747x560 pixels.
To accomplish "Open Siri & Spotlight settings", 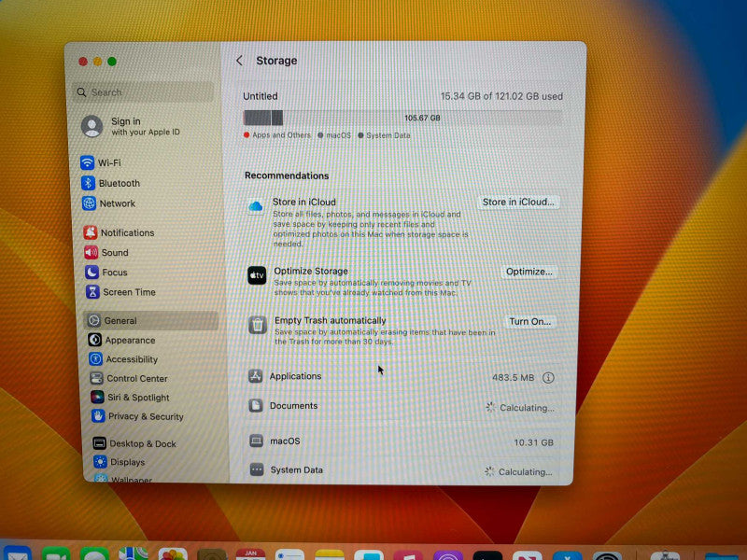I will click(131, 398).
